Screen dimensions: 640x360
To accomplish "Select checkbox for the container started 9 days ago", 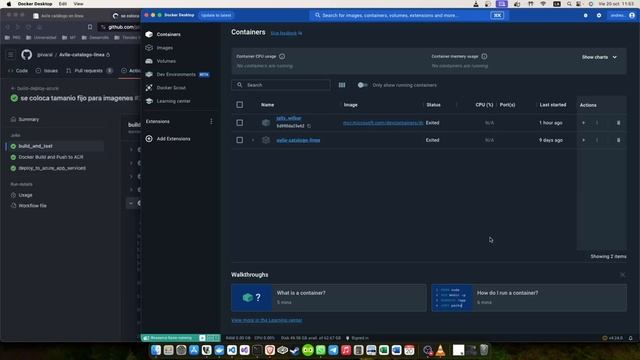I will click(240, 140).
